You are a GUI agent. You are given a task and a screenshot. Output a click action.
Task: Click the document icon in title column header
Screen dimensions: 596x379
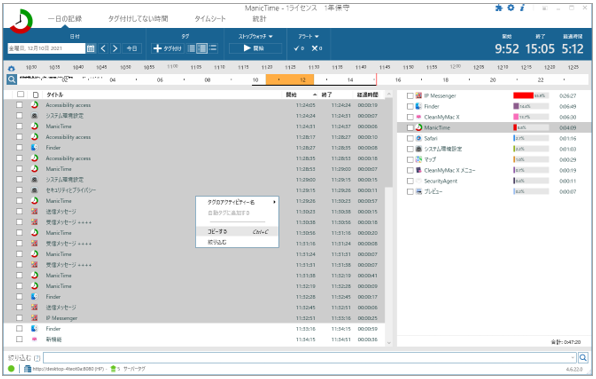click(x=35, y=95)
